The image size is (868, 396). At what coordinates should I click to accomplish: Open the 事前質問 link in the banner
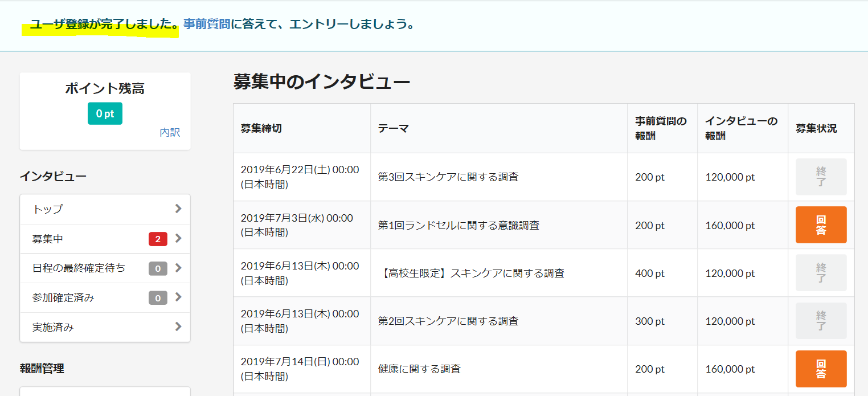207,25
